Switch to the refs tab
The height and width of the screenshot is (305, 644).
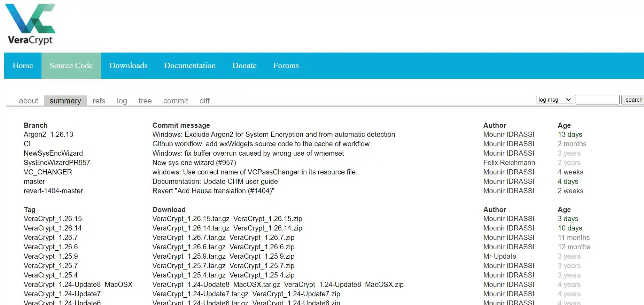pos(99,101)
